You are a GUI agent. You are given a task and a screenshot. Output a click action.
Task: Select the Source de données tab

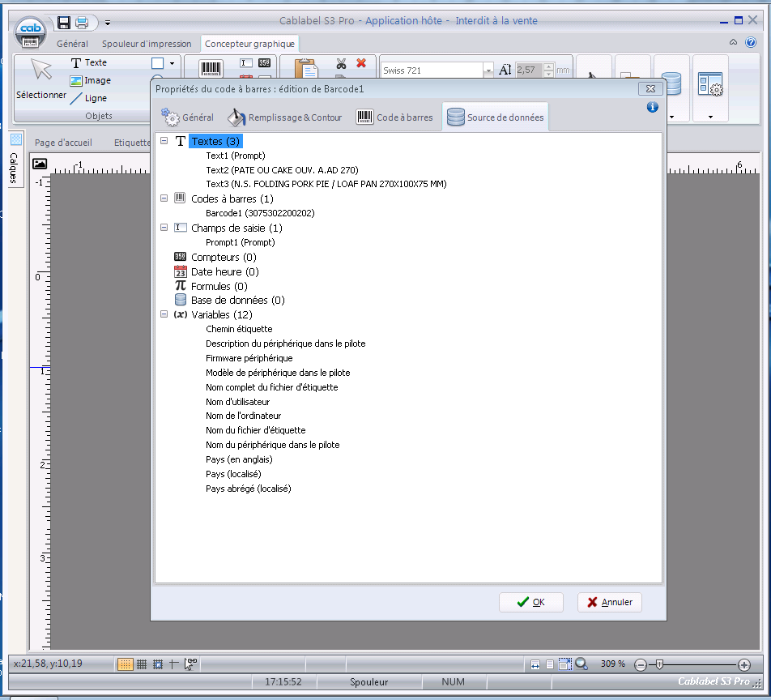tap(495, 117)
